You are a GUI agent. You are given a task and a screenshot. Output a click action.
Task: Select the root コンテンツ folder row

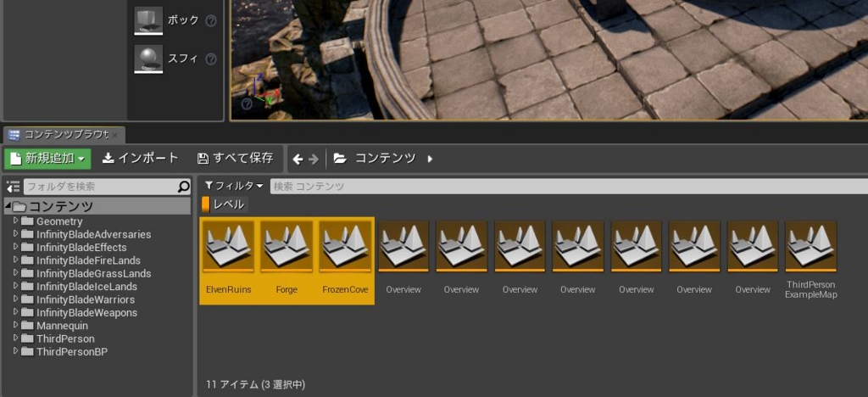[x=97, y=206]
